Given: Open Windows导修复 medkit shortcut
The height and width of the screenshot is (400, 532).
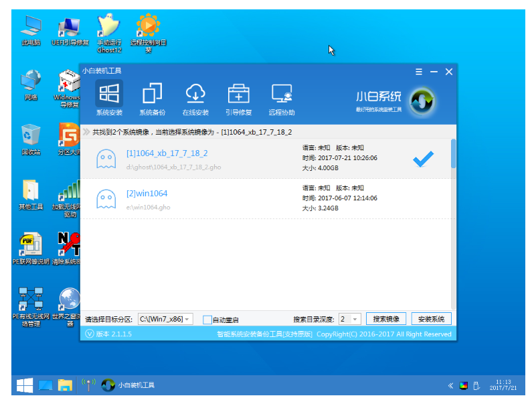Looking at the screenshot, I should coord(68,88).
